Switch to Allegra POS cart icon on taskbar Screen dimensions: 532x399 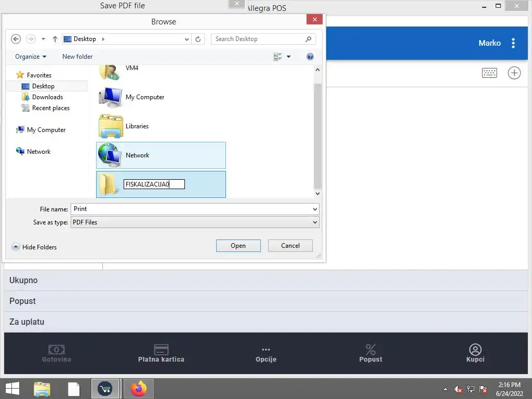click(105, 389)
